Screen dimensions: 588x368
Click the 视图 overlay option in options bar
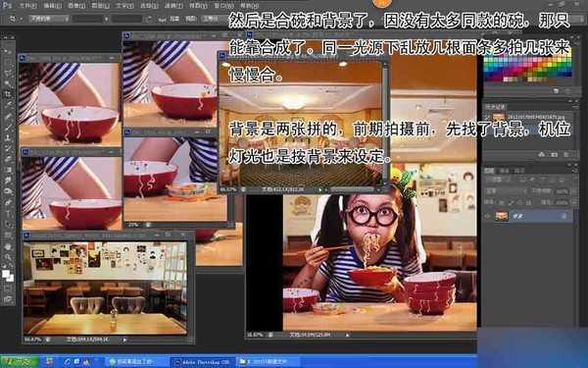coord(190,19)
